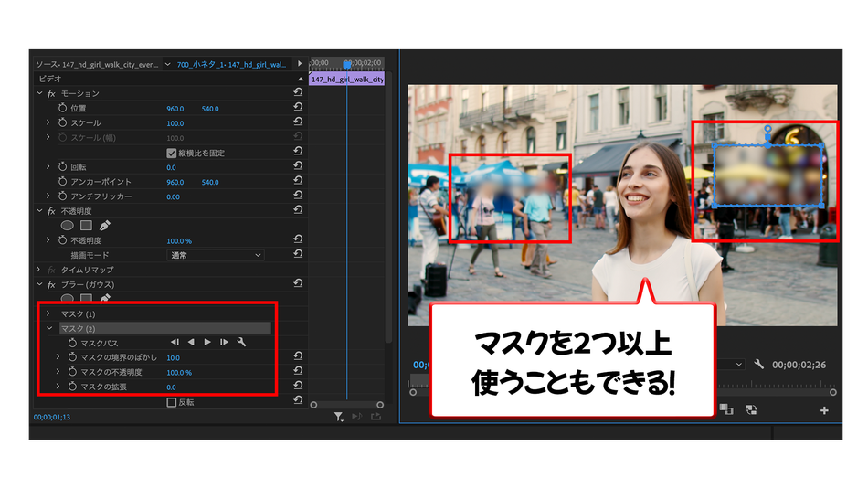Click the blue mask rotation handle in preview

coord(767,129)
